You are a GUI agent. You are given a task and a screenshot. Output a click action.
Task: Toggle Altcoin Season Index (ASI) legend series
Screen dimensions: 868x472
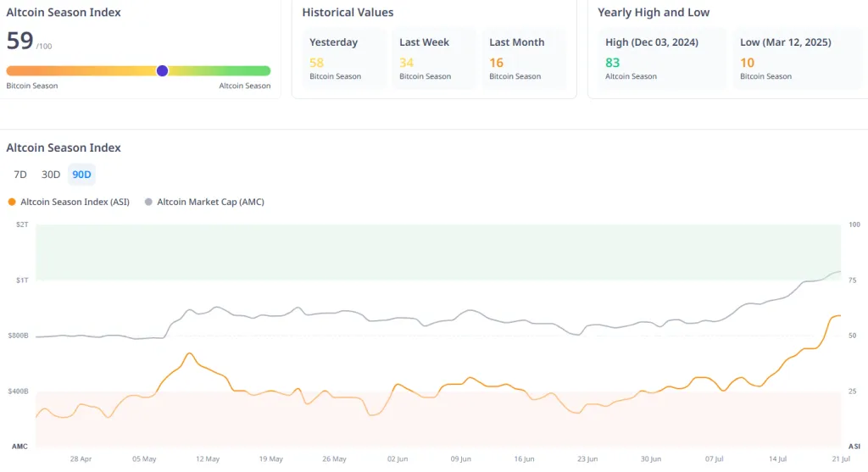[69, 202]
